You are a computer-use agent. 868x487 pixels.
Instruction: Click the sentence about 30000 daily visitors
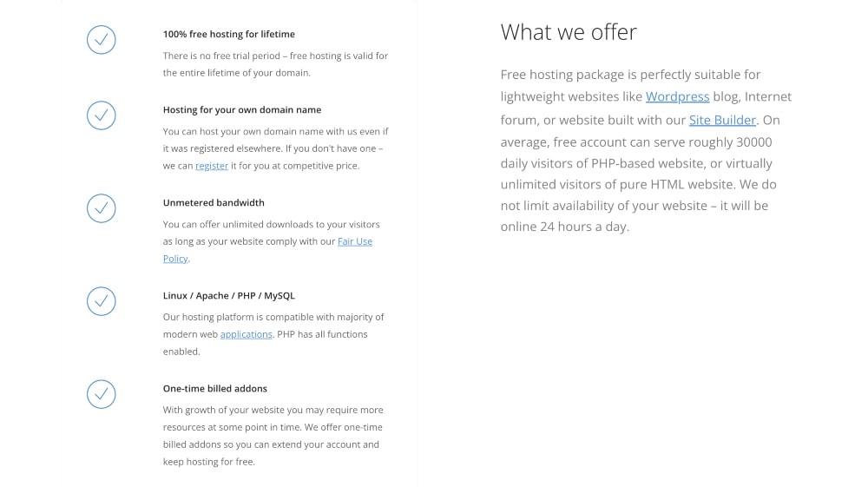tap(635, 142)
